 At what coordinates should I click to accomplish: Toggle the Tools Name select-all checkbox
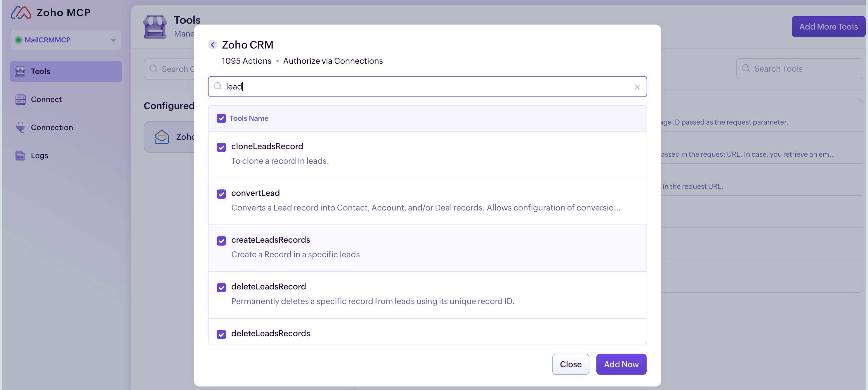(x=221, y=118)
